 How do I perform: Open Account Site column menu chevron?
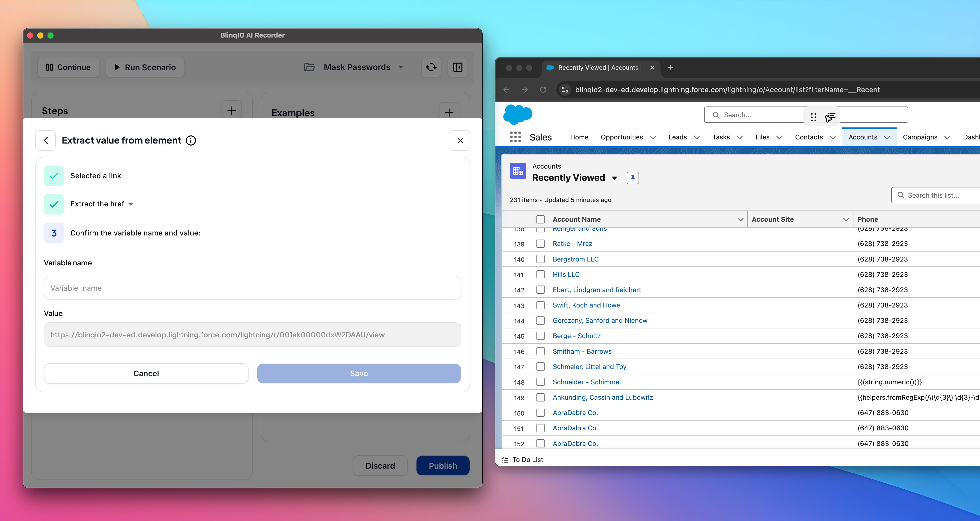point(846,219)
